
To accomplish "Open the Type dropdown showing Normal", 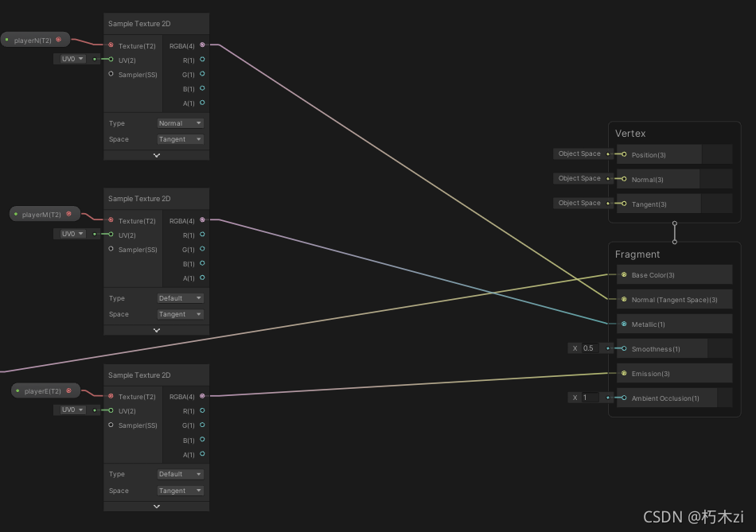I will (180, 122).
